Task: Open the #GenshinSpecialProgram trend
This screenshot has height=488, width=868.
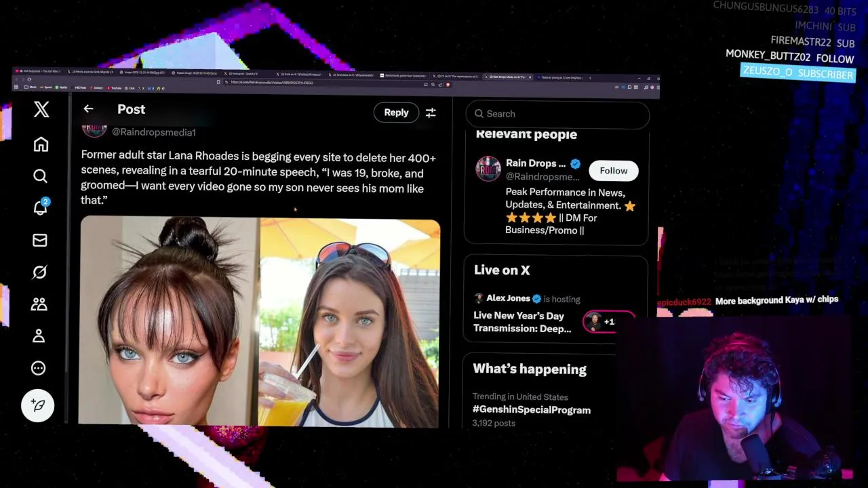Action: [x=532, y=410]
